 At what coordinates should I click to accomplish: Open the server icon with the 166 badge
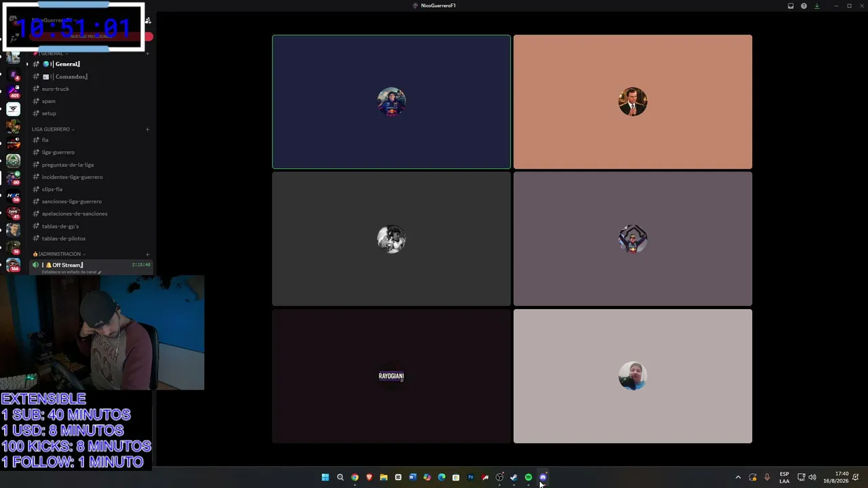click(x=13, y=266)
